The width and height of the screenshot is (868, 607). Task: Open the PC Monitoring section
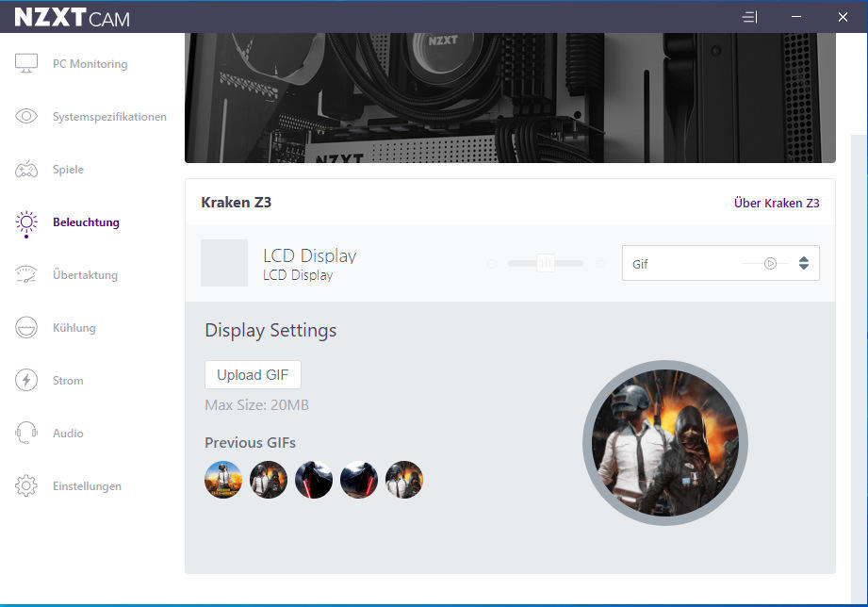90,64
